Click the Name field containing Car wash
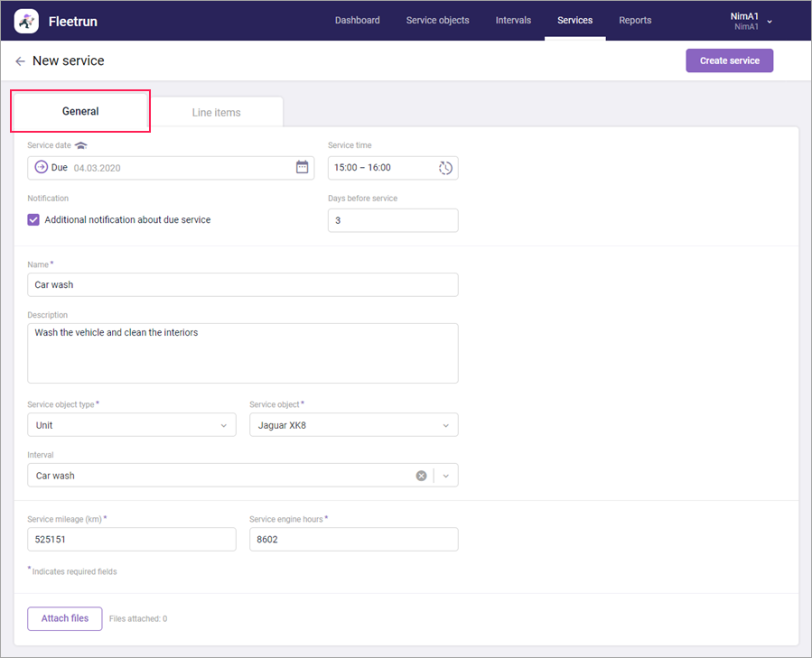Image resolution: width=812 pixels, height=658 pixels. [243, 284]
